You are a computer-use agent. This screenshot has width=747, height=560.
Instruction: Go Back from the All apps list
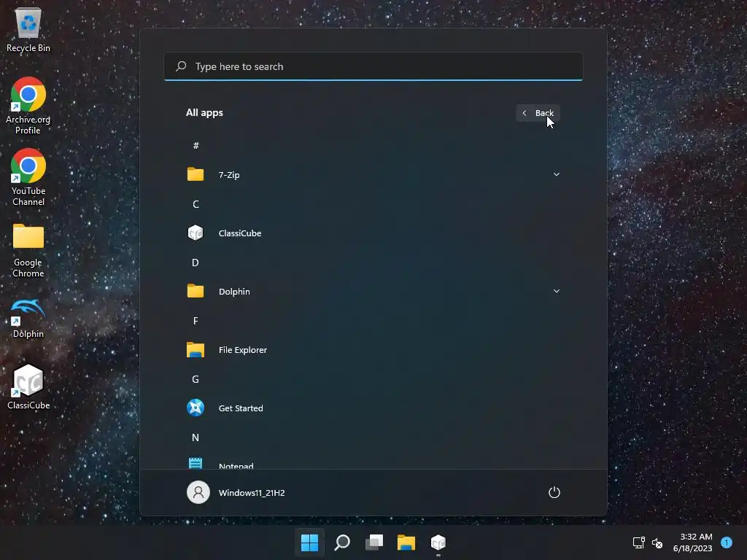click(x=538, y=113)
